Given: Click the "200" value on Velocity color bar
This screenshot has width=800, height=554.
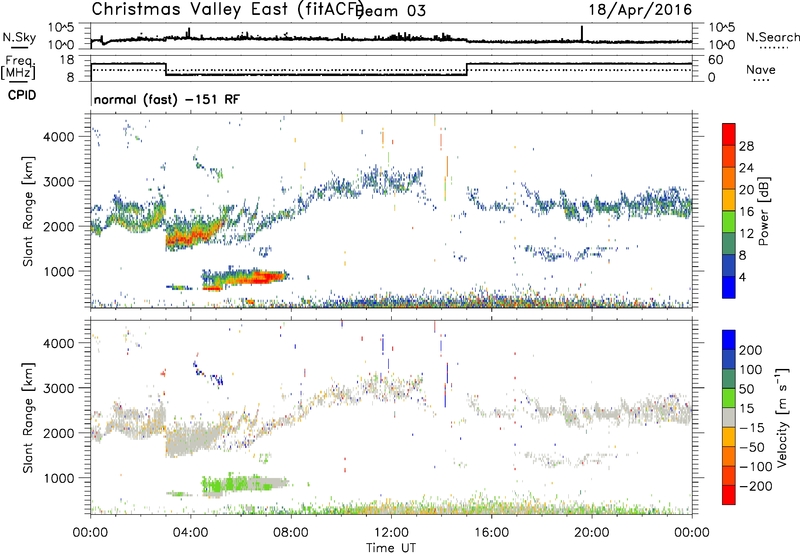Looking at the screenshot, I should 751,350.
